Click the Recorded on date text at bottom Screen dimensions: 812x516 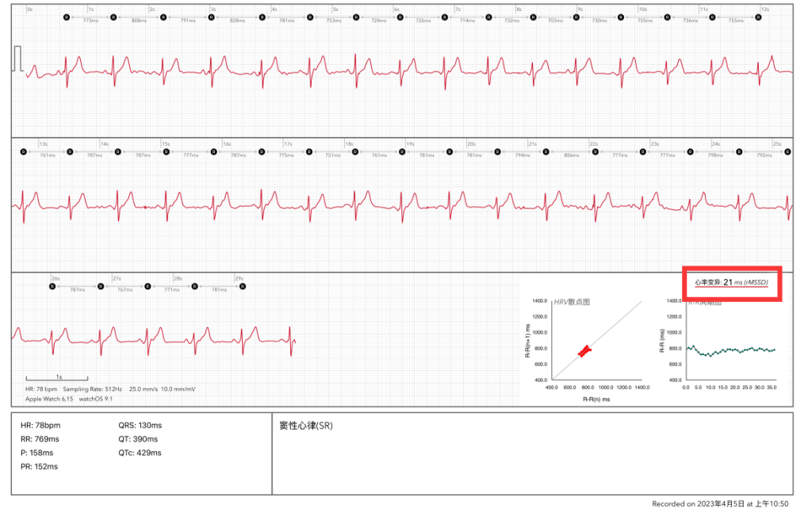click(722, 503)
